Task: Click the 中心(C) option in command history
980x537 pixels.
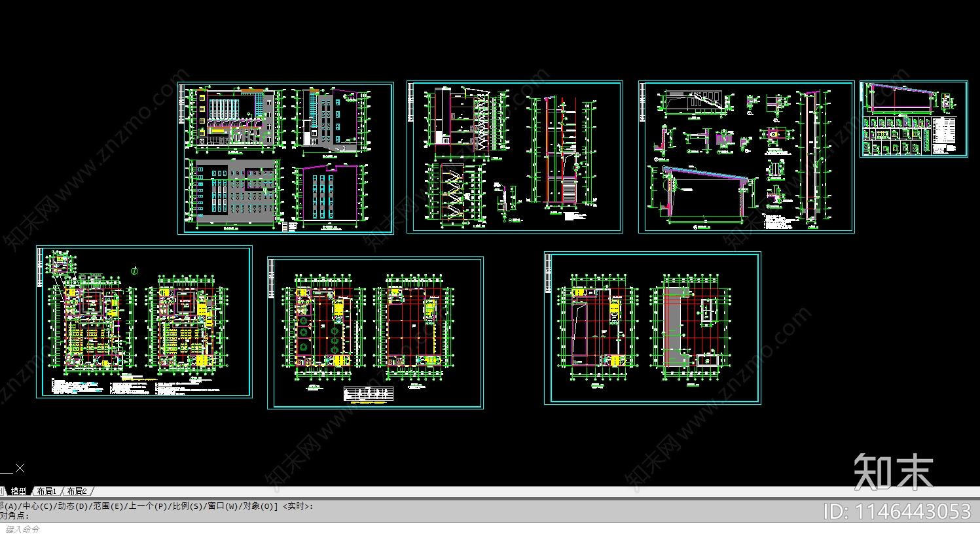Action: click(37, 506)
